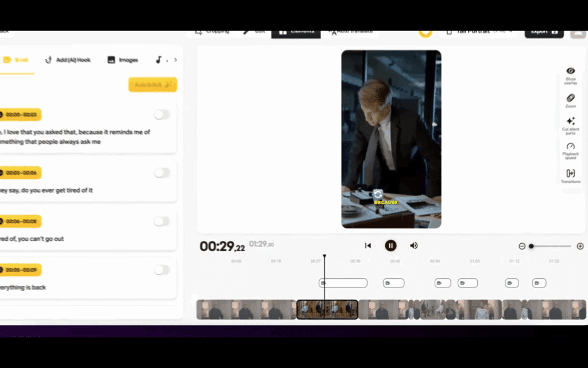Select the music note tab
588x368 pixels.
158,60
